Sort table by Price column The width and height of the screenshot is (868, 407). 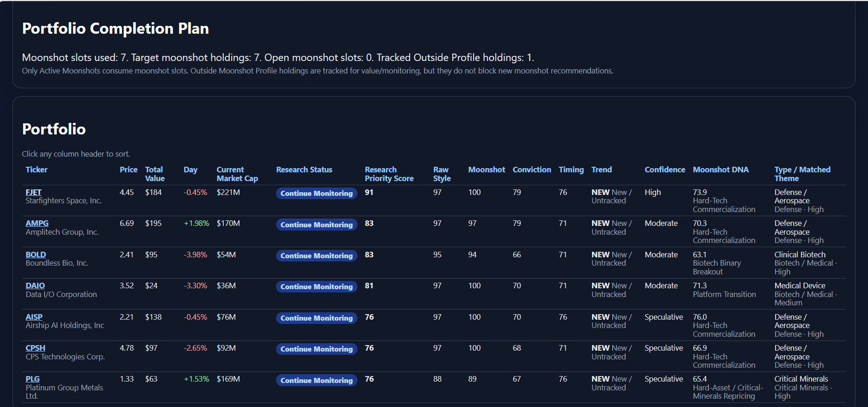coord(129,170)
